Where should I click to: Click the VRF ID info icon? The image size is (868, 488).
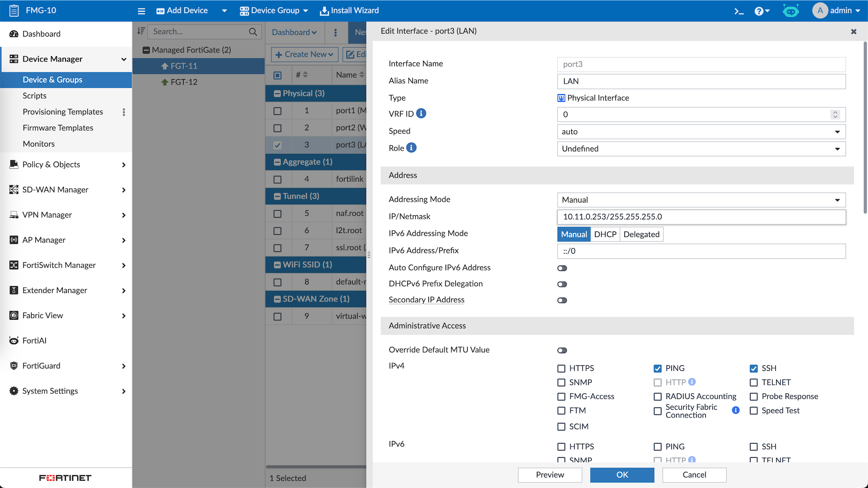[421, 114]
